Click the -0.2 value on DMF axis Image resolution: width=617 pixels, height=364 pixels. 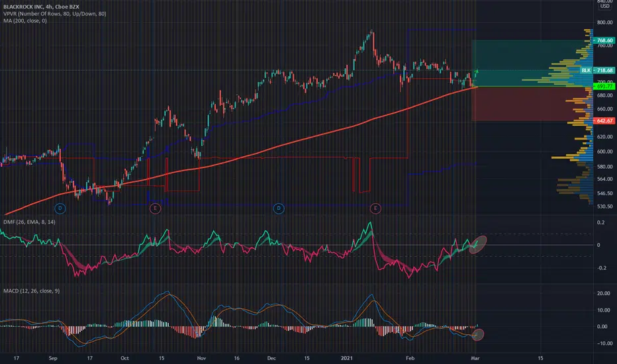(602, 268)
